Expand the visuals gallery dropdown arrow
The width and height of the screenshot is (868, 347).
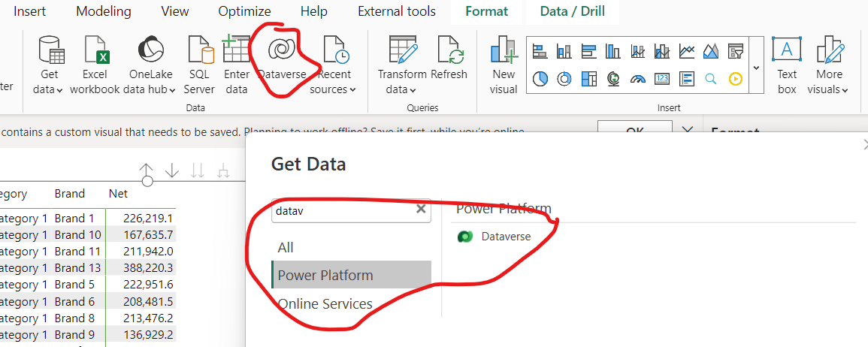[756, 67]
